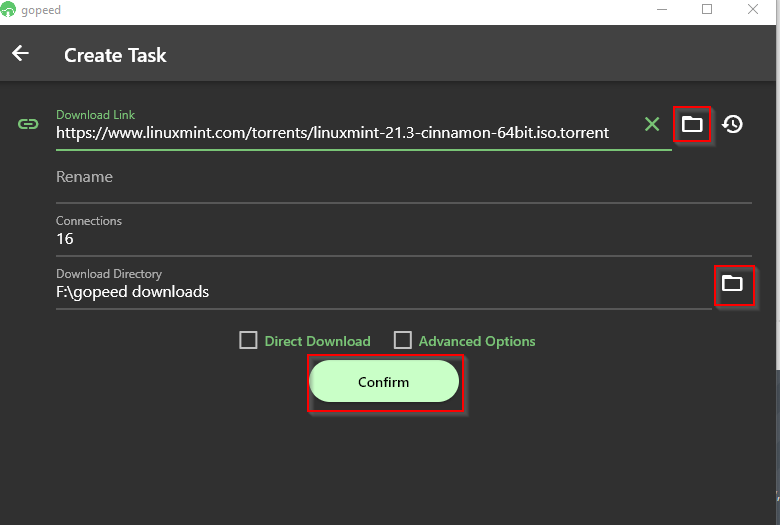Click the Create Task heading
This screenshot has height=525, width=780.
tap(115, 55)
